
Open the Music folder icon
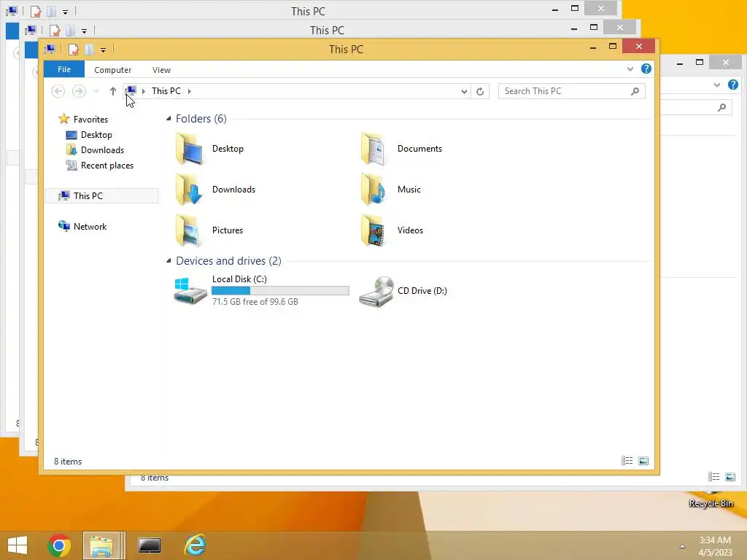(374, 190)
